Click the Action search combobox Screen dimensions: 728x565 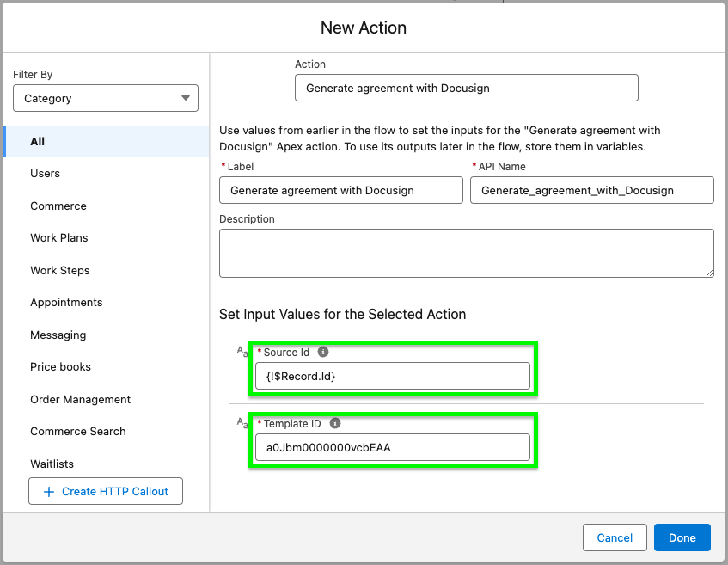click(x=466, y=88)
